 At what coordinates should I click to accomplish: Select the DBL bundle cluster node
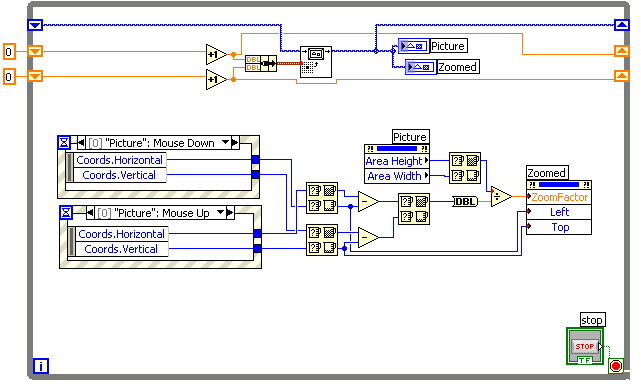pos(261,63)
